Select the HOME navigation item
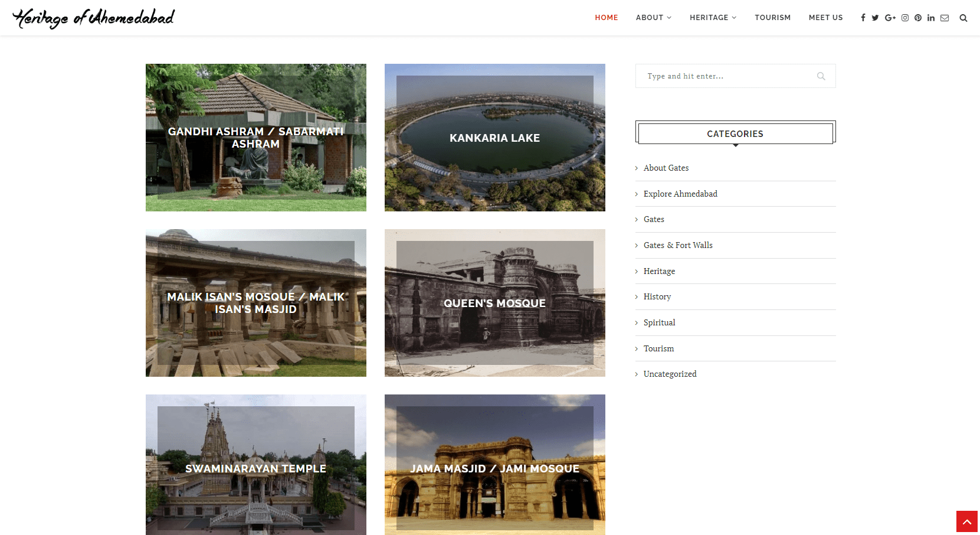980x535 pixels. pyautogui.click(x=606, y=18)
